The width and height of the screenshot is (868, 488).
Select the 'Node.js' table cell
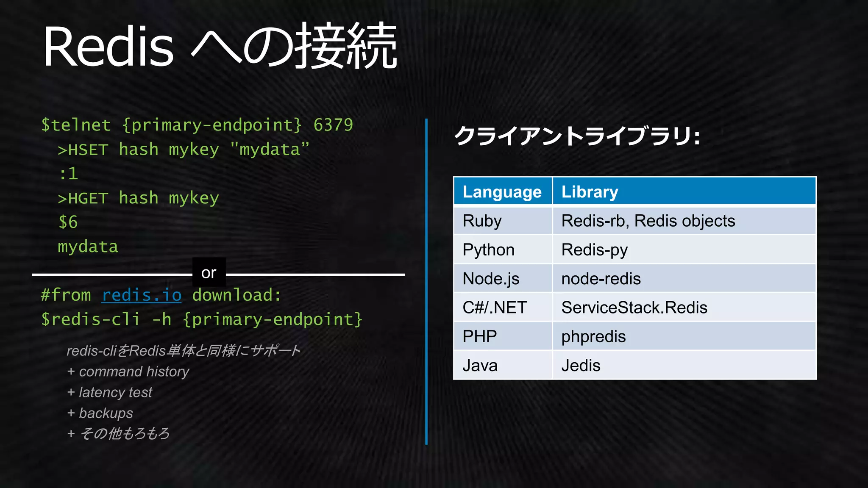503,278
